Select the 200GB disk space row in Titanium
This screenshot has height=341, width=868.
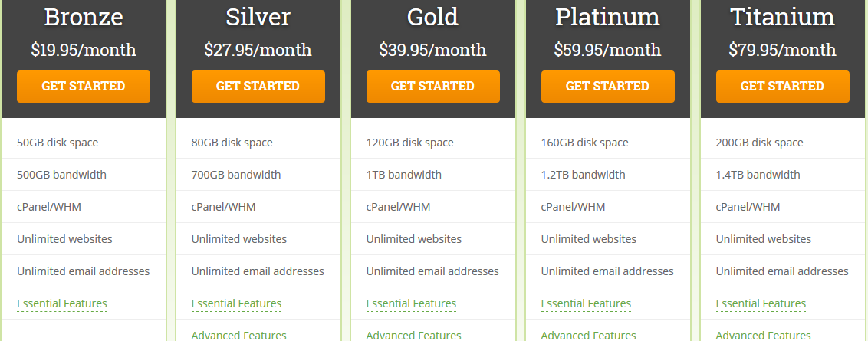(783, 143)
